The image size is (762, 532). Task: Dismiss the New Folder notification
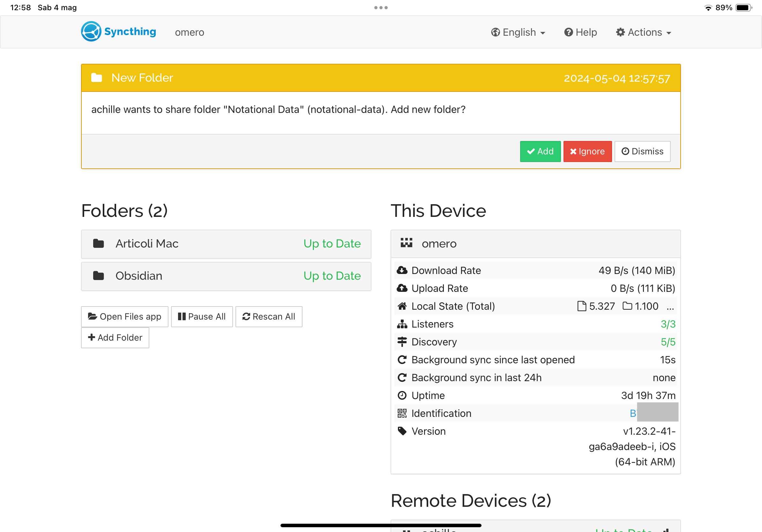tap(642, 151)
